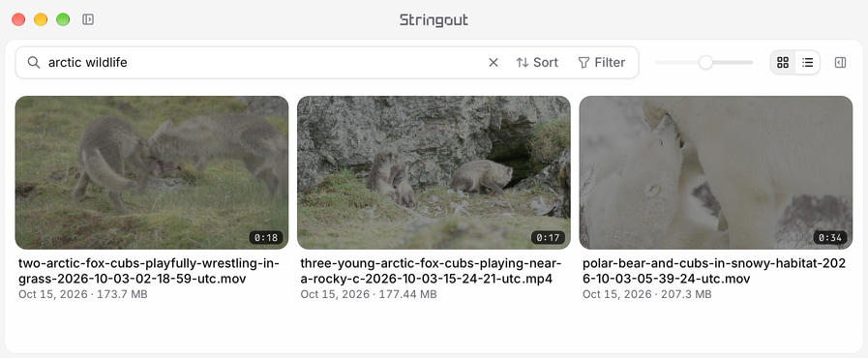Switch to grid view

click(783, 63)
